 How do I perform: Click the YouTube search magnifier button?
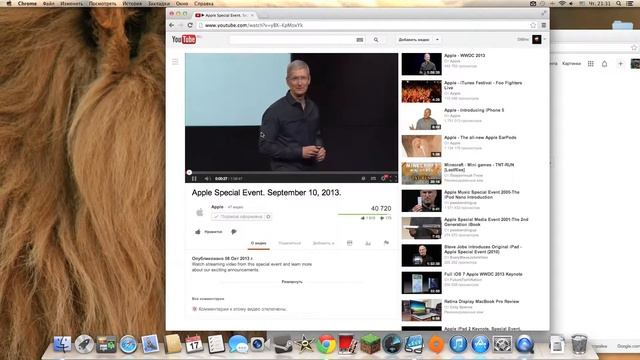(376, 40)
